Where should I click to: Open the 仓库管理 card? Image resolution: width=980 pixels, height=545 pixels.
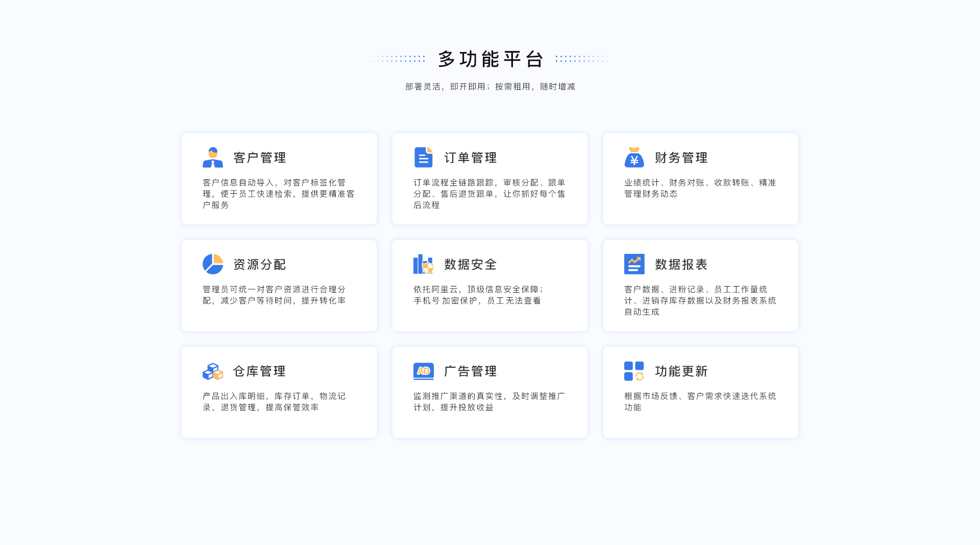[x=279, y=392]
